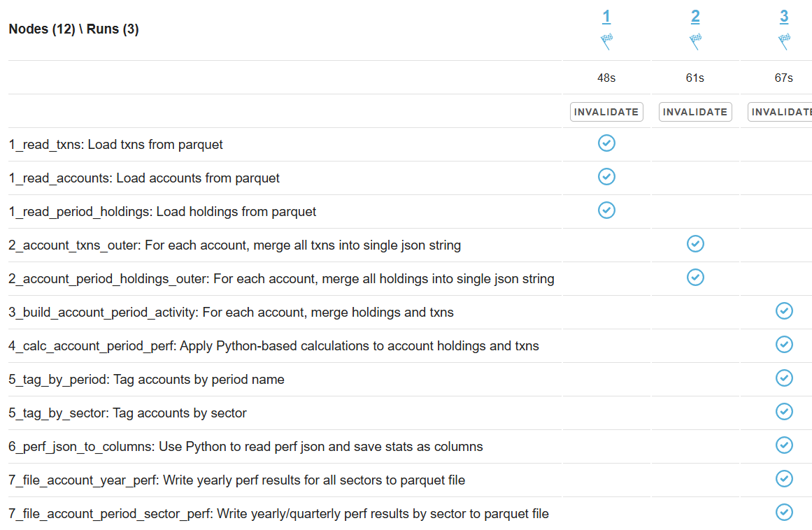Invalidate run 3 with the INVALIDATE button

click(780, 112)
